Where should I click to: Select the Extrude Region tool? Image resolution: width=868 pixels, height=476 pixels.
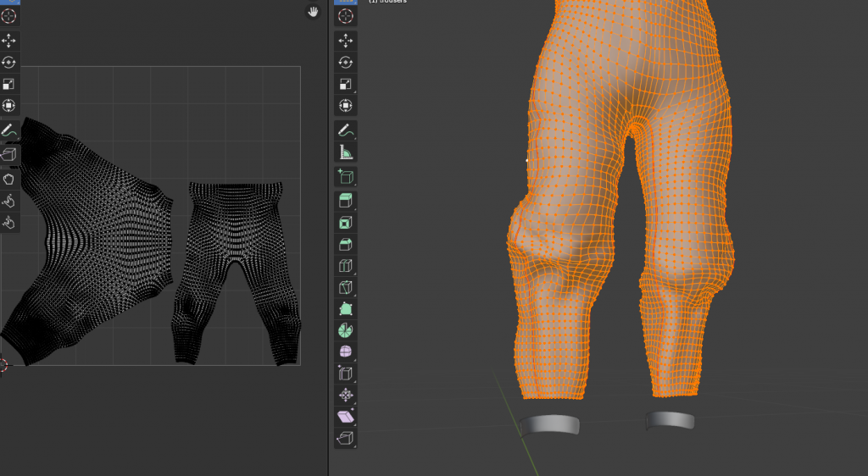click(x=346, y=201)
